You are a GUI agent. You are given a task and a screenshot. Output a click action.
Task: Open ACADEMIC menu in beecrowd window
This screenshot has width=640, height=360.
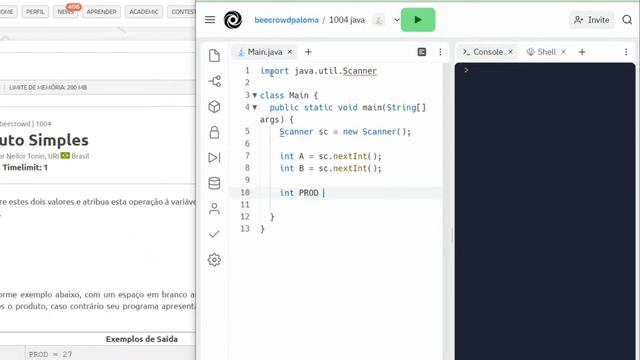click(144, 12)
